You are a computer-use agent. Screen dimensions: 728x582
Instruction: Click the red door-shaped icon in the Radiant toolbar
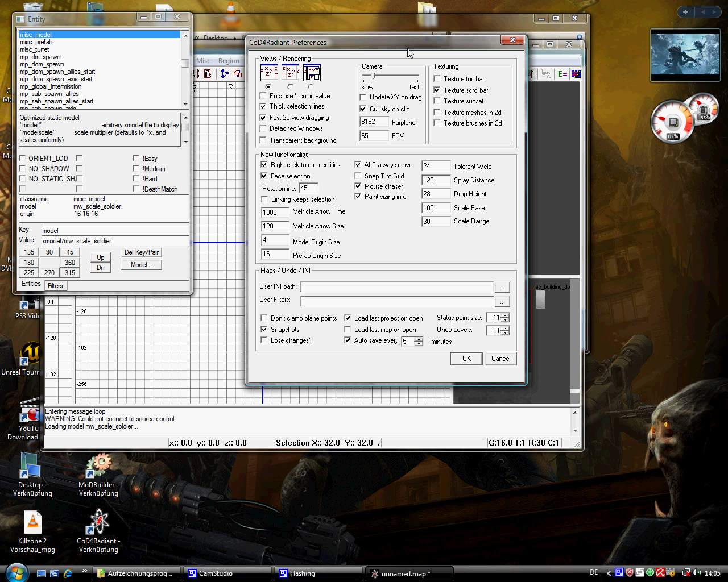point(208,74)
